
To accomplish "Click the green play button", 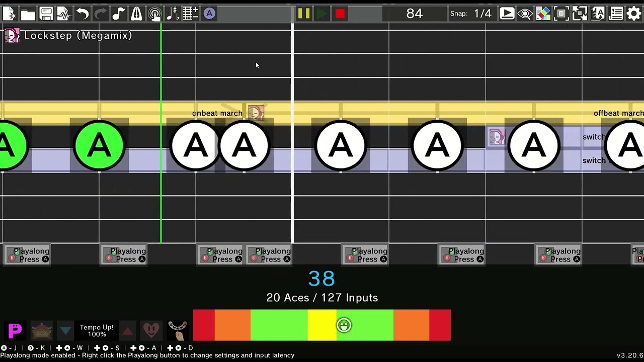I will (322, 14).
